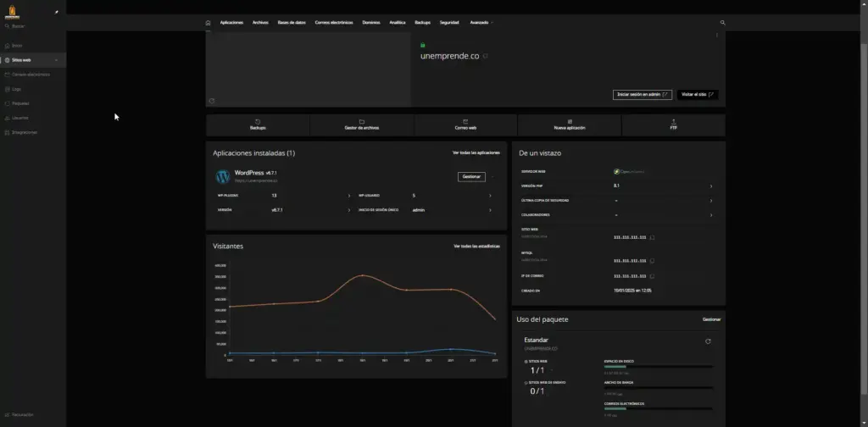Image resolution: width=868 pixels, height=427 pixels.
Task: Click Visitar el sitio button
Action: tap(698, 95)
